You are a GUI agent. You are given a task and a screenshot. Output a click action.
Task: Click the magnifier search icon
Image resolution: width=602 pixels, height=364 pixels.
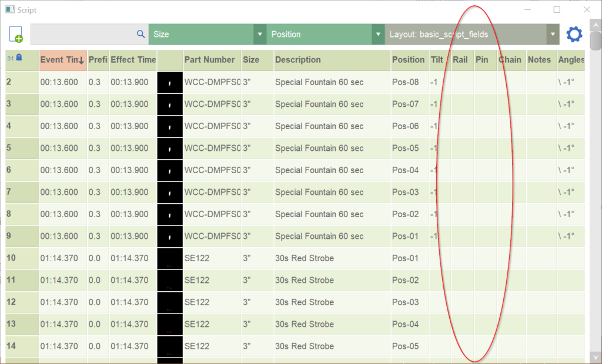click(141, 35)
